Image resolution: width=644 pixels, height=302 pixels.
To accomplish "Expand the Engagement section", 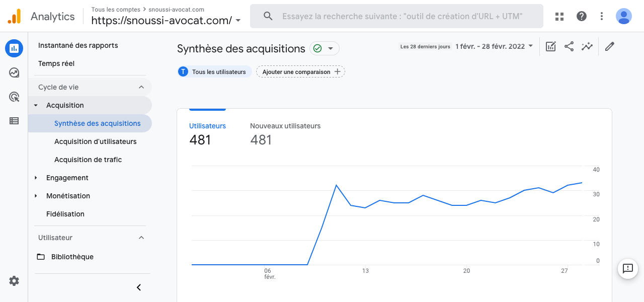I will click(67, 178).
